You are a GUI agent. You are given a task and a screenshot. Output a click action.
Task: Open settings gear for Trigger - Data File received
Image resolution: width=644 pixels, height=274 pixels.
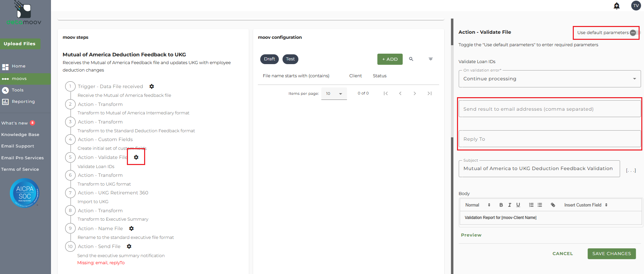[x=152, y=86]
